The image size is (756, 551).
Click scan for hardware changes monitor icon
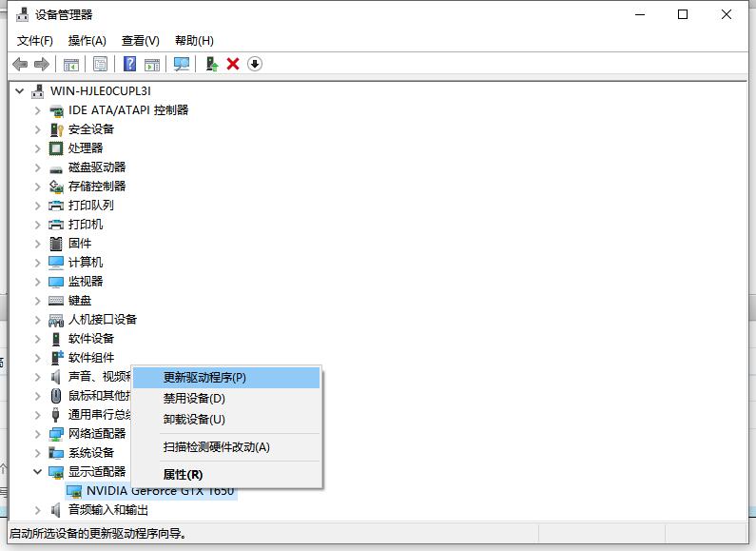tap(182, 64)
